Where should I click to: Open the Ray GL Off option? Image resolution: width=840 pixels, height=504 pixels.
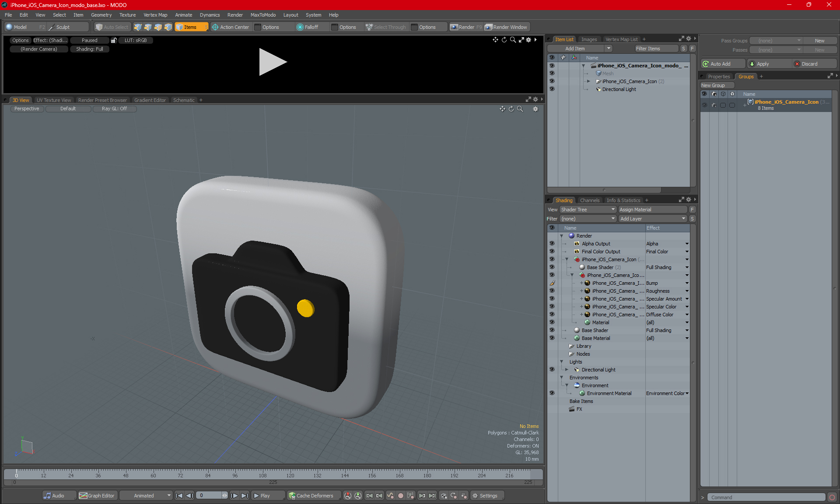(x=114, y=108)
